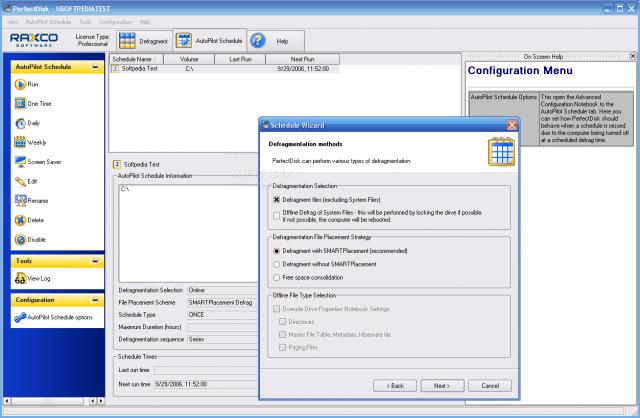This screenshot has width=640, height=418.
Task: Click the Schedule Type ONCE field
Action: pyautogui.click(x=223, y=315)
